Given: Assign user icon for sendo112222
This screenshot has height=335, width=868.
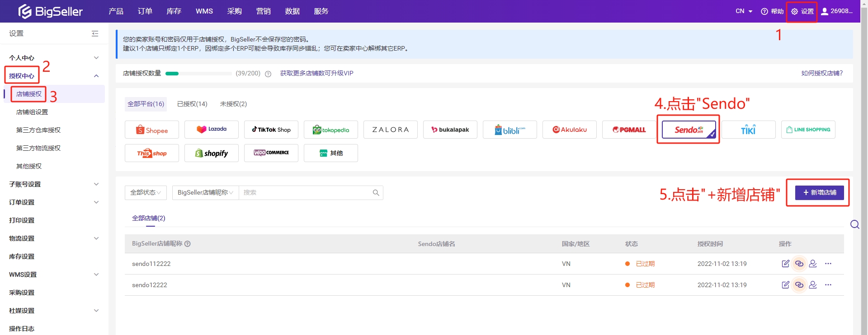Looking at the screenshot, I should [813, 264].
